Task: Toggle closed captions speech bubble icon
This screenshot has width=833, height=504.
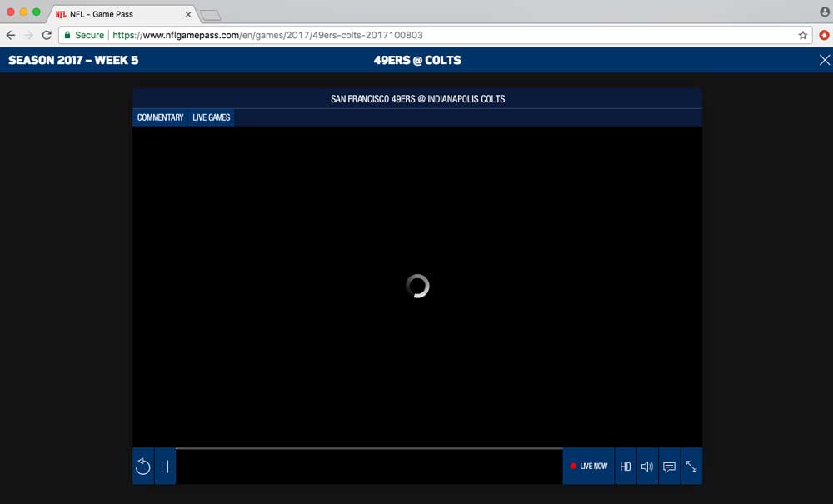Action: pos(669,467)
